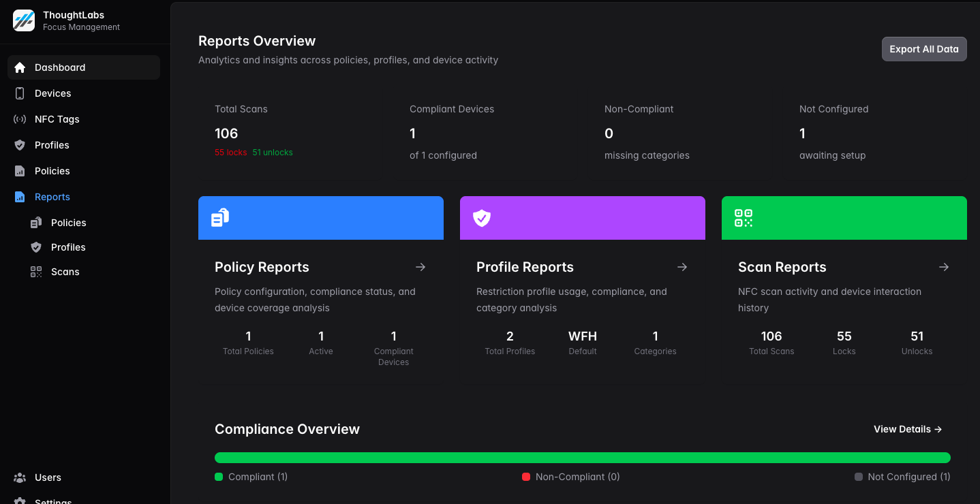The height and width of the screenshot is (504, 980).
Task: Open Profile Reports via its arrow
Action: (682, 267)
